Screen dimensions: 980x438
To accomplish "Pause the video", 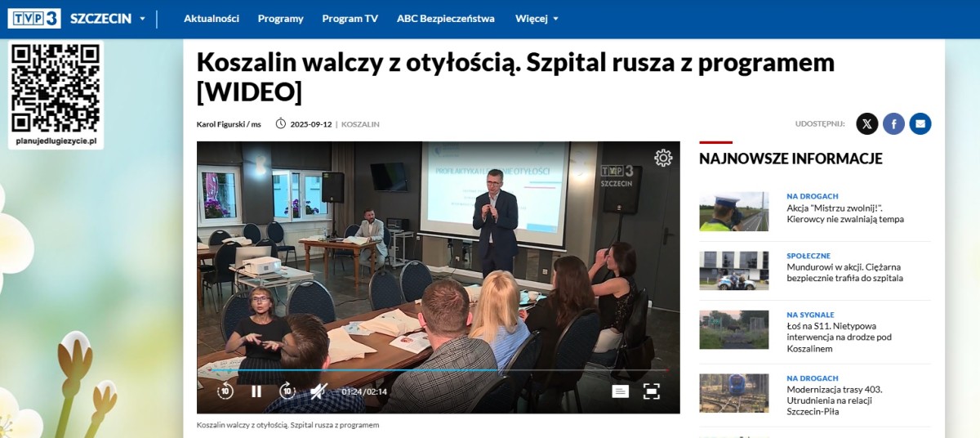I will coord(256,391).
